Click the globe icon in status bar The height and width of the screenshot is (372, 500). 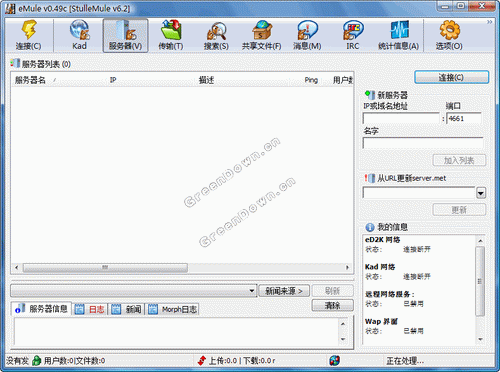tap(334, 360)
